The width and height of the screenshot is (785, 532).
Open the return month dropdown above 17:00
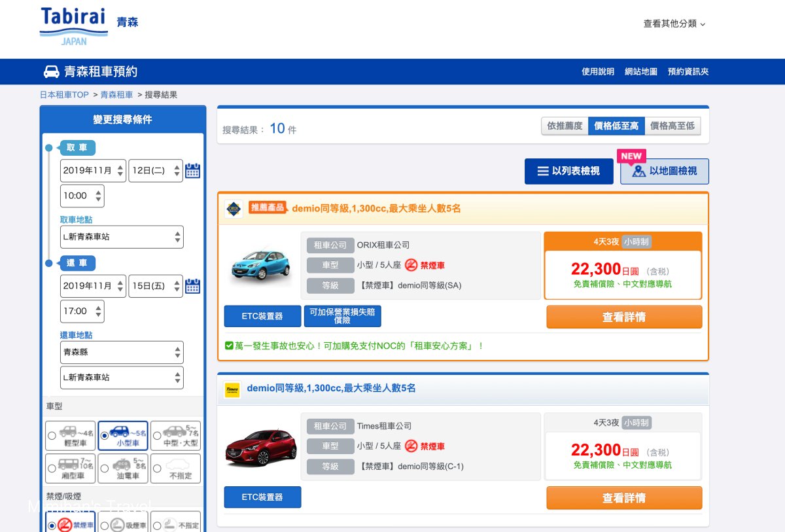click(x=93, y=286)
